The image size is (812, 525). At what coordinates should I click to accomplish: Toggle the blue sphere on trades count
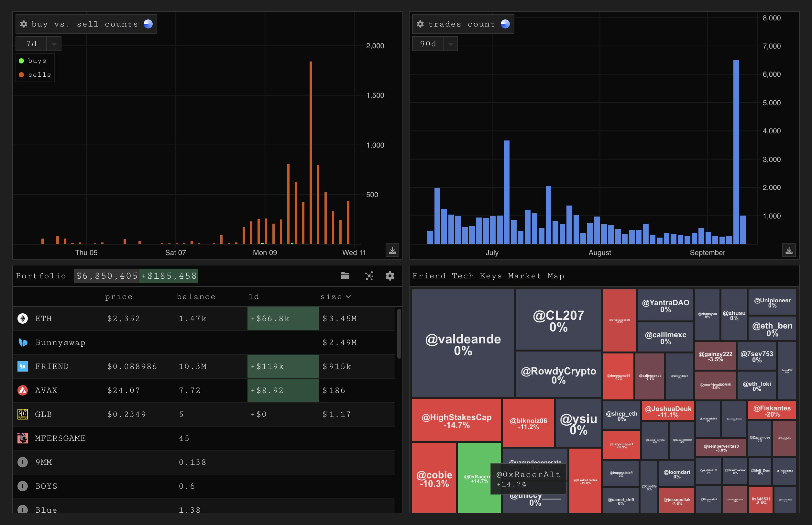[505, 24]
